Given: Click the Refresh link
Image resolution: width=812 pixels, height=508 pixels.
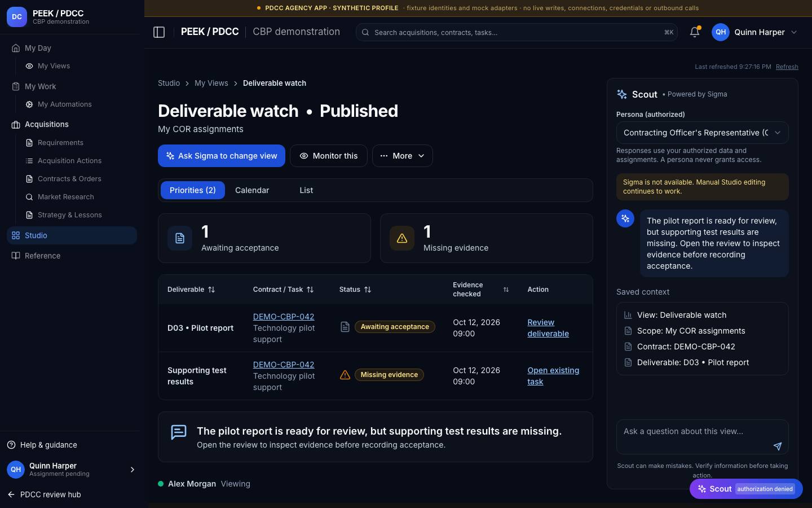Looking at the screenshot, I should click(787, 67).
